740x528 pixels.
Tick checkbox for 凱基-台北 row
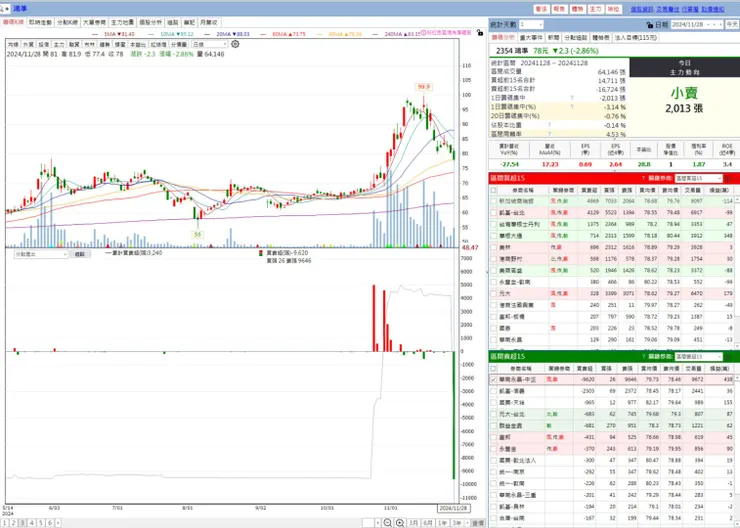[x=494, y=212]
